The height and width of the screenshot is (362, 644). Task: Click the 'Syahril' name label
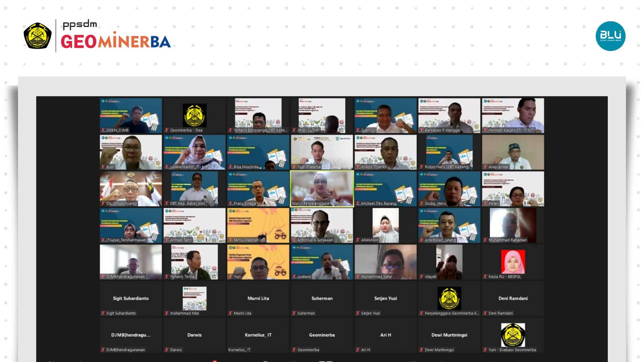367,130
